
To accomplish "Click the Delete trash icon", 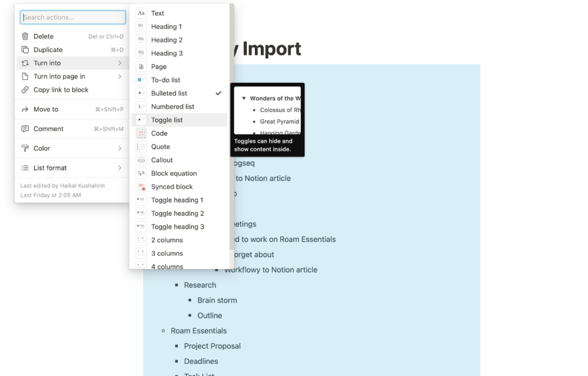I will pyautogui.click(x=25, y=36).
